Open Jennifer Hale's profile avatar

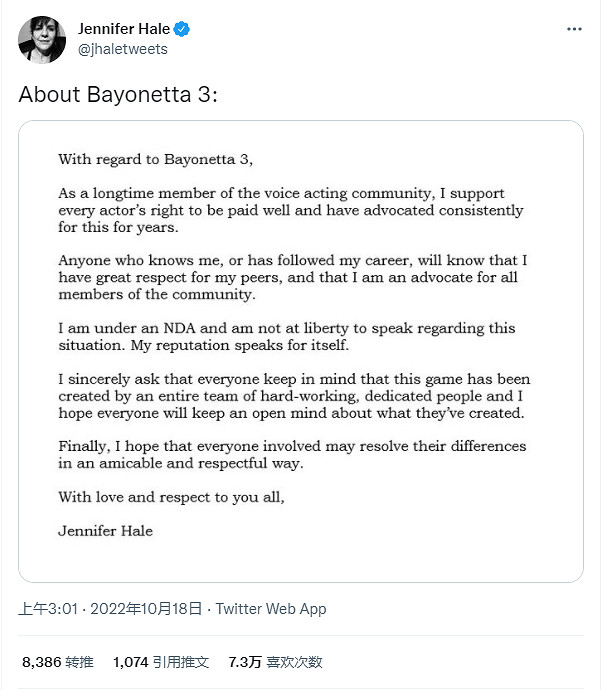pyautogui.click(x=38, y=39)
